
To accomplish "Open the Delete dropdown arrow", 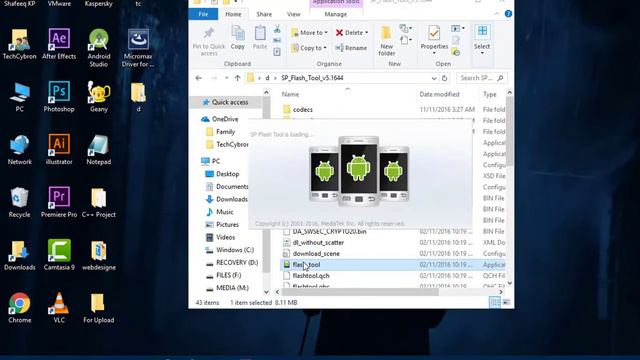I will point(367,33).
